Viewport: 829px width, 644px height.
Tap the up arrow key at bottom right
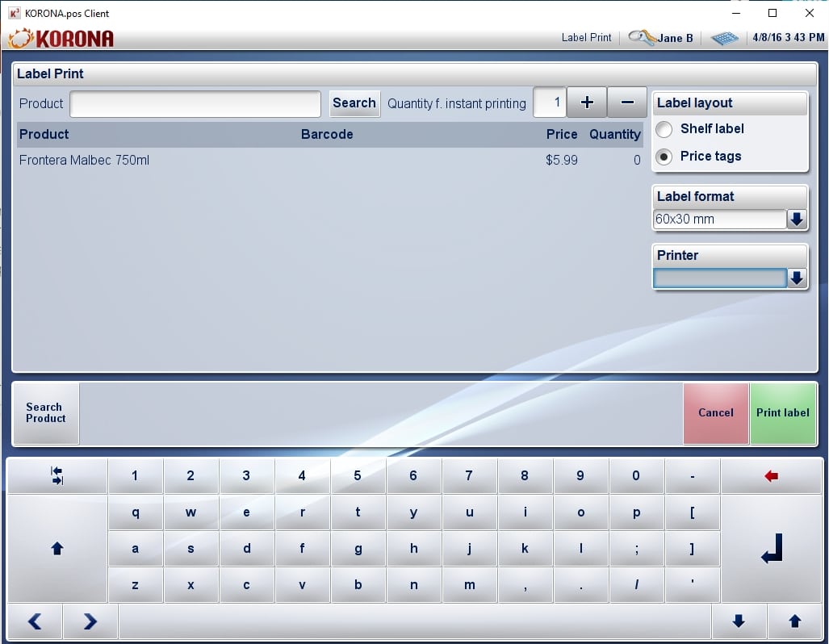pyautogui.click(x=794, y=621)
